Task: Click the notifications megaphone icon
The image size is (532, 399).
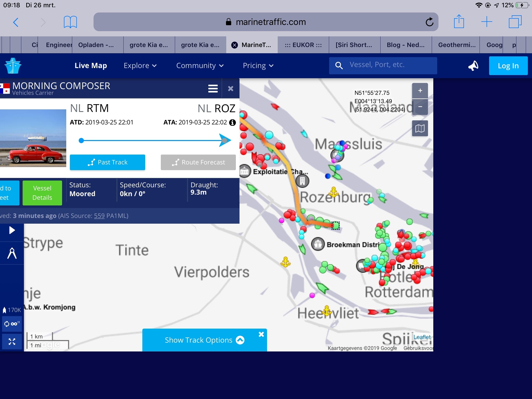Action: point(473,66)
